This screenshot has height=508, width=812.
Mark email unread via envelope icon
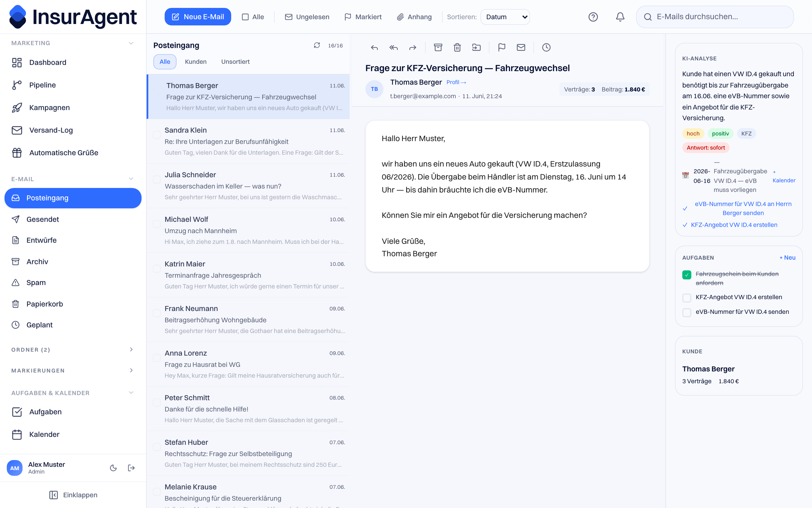coord(521,47)
